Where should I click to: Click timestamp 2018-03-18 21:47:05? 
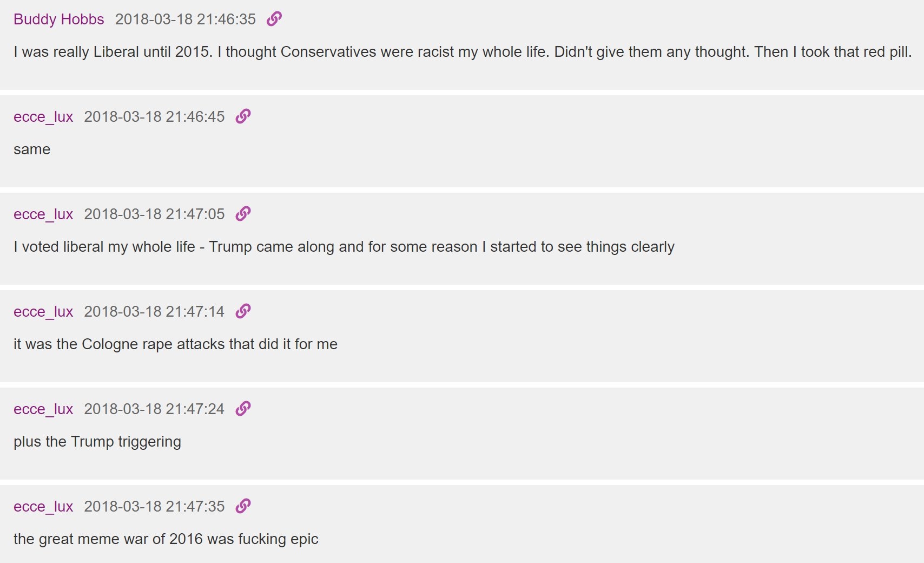point(154,214)
